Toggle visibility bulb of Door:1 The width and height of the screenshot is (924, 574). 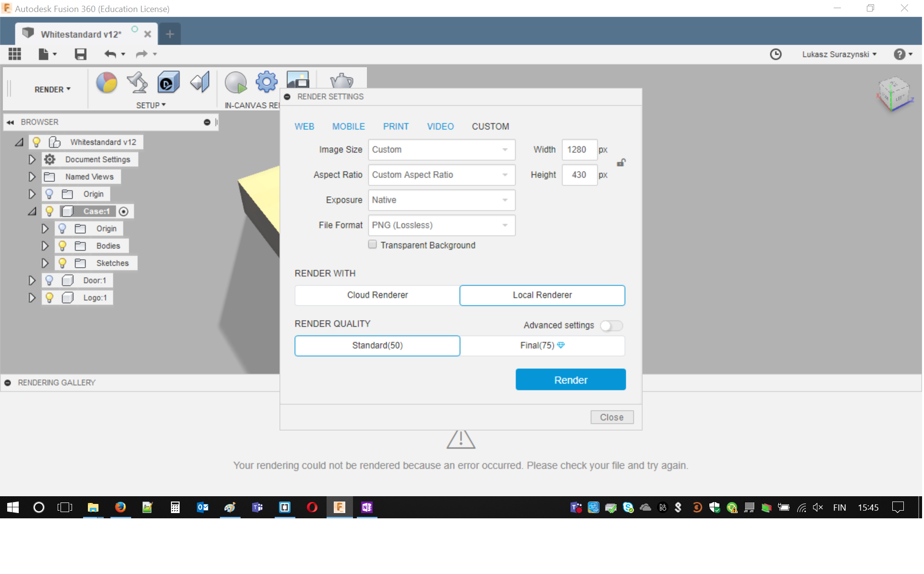click(x=49, y=281)
